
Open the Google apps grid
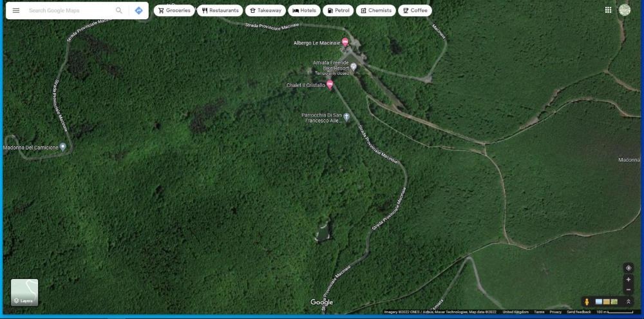[608, 10]
